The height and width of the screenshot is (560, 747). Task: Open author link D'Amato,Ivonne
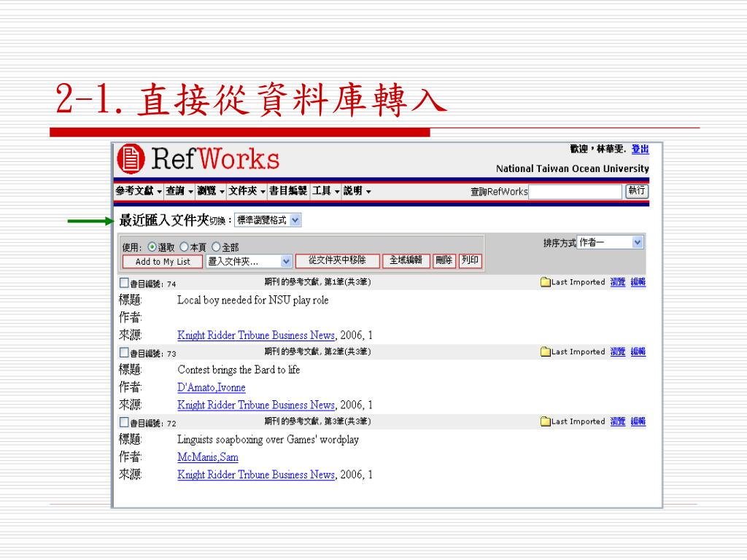(x=212, y=388)
